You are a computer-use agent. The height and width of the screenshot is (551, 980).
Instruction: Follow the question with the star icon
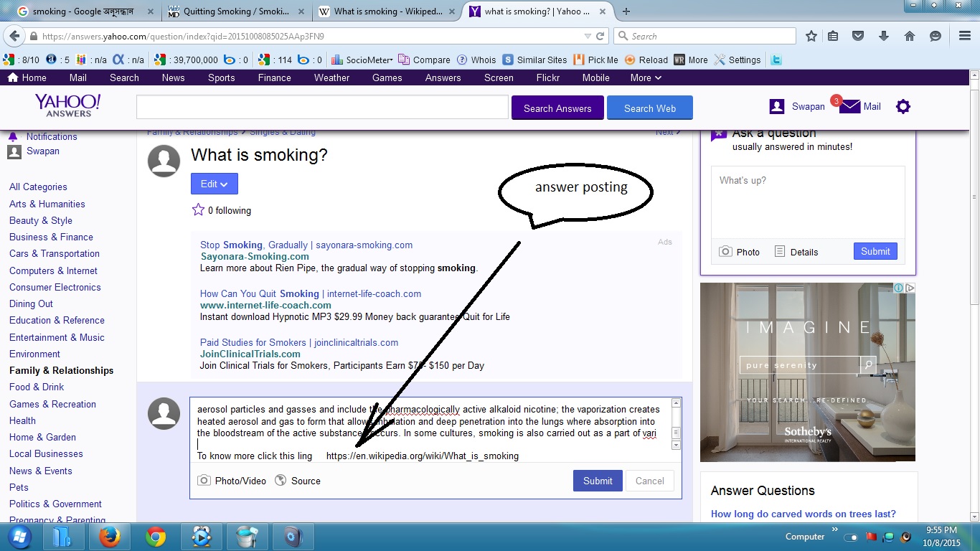[198, 210]
